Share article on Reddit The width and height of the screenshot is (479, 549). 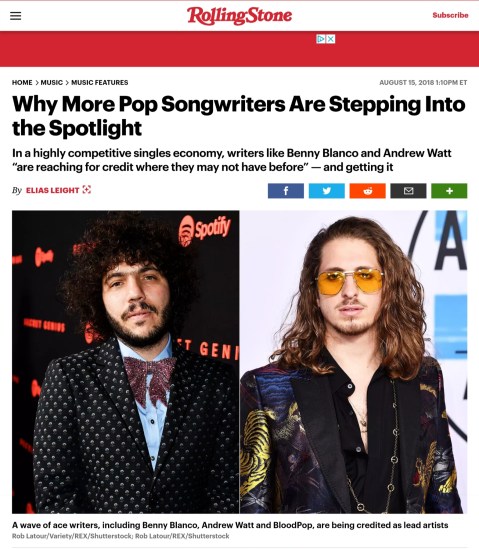coord(368,191)
